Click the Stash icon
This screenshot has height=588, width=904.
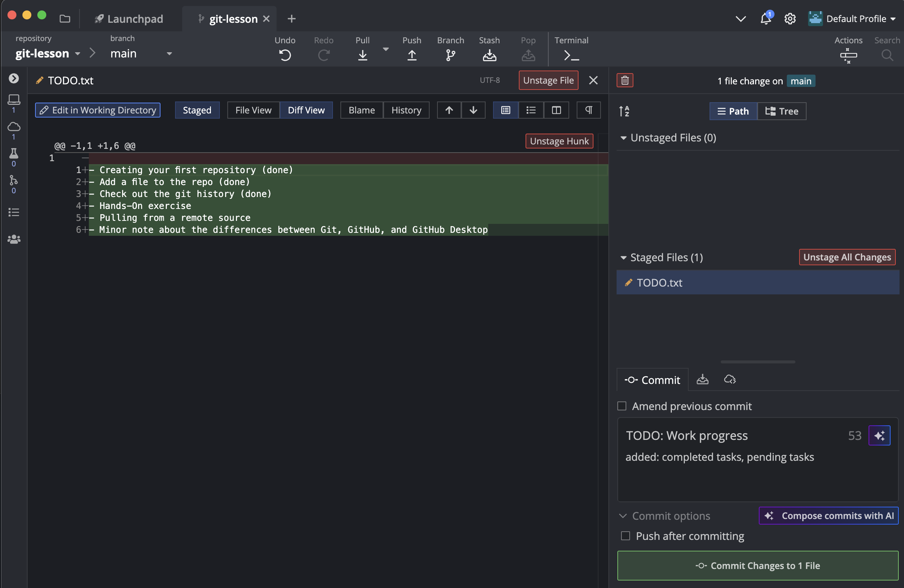click(489, 56)
